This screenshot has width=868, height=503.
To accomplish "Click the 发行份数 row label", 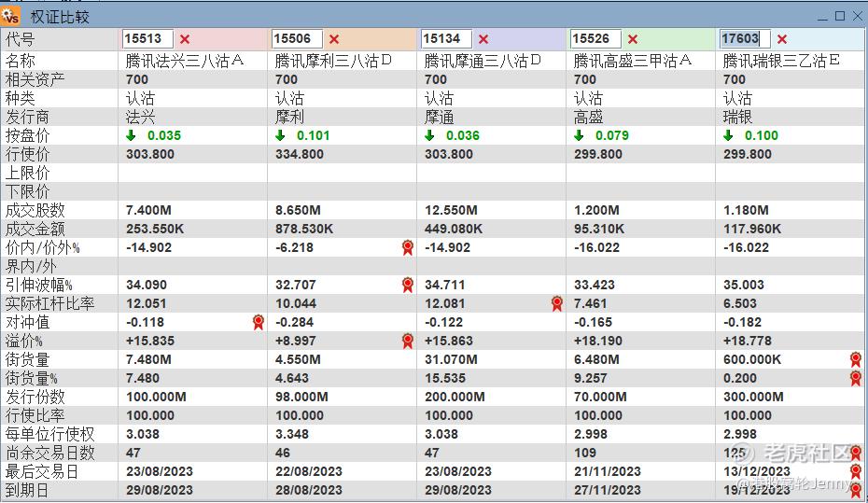I will 35,397.
